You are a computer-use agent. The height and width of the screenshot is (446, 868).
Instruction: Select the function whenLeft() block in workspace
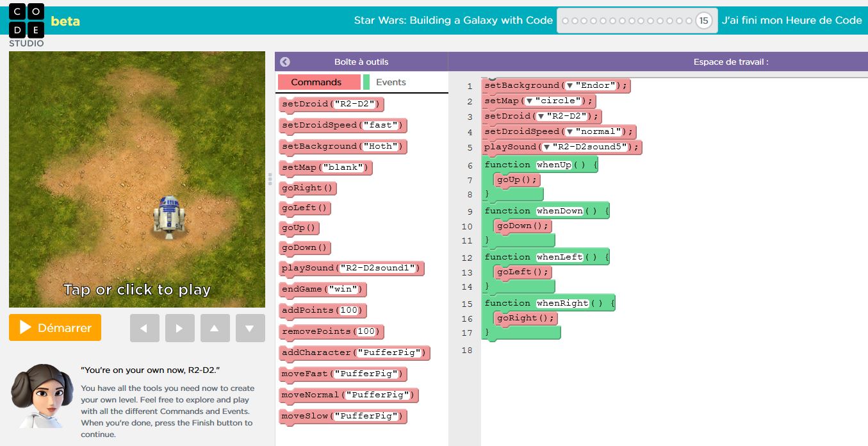[x=546, y=257]
